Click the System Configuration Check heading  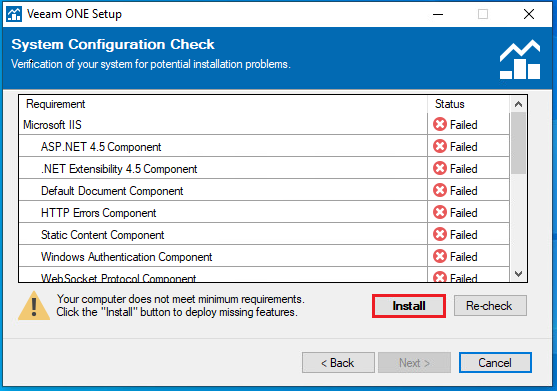pos(113,44)
